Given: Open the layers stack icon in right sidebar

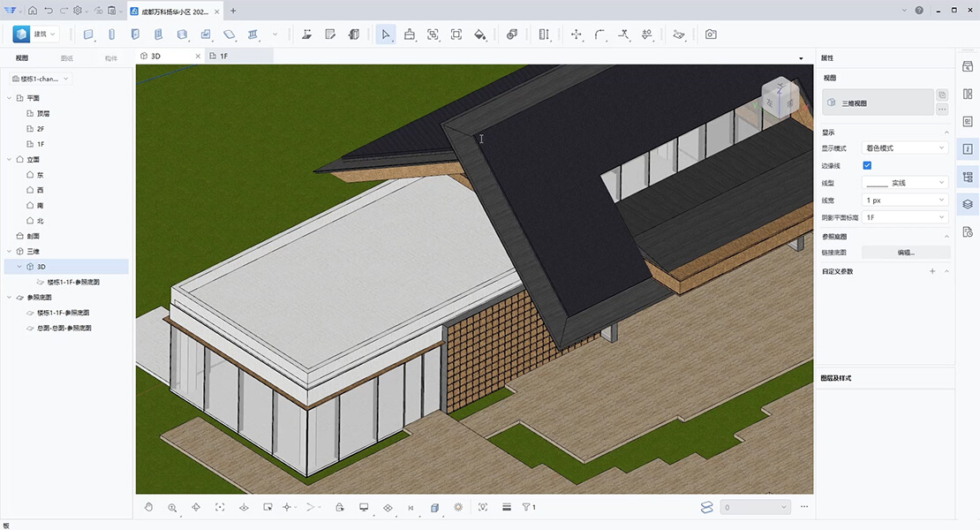Looking at the screenshot, I should pos(968,204).
